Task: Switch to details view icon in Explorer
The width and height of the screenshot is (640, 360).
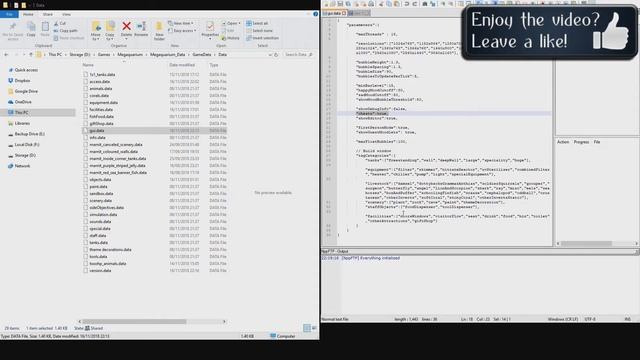Action: click(x=307, y=328)
